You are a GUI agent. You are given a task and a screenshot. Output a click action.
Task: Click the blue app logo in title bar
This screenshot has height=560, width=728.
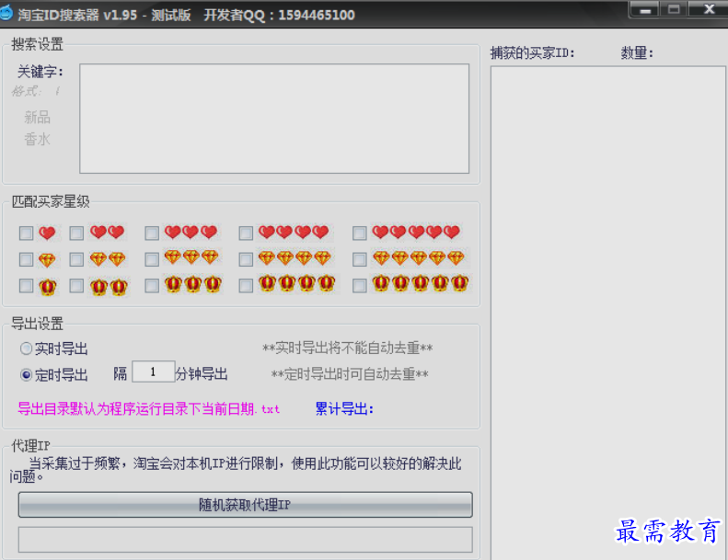6,13
